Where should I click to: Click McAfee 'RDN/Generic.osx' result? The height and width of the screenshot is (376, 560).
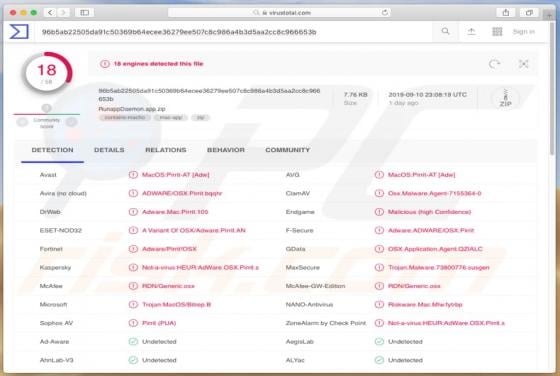pos(168,286)
